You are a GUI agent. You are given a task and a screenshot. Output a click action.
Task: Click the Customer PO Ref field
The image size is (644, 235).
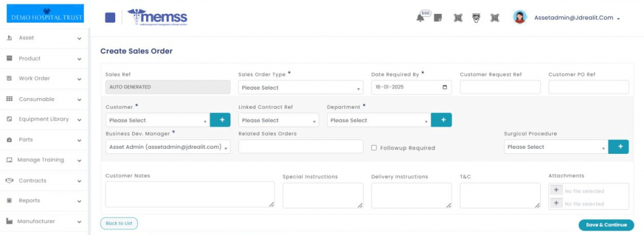589,87
